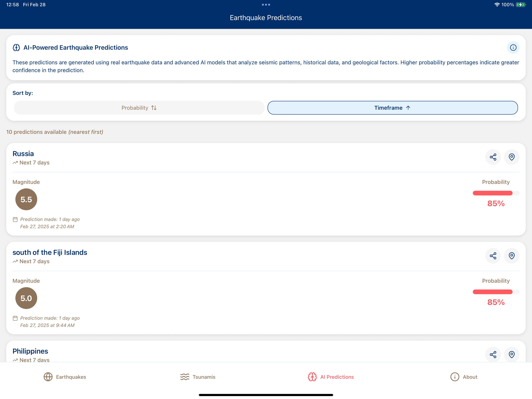The image size is (532, 399).
Task: Switch to the Earthquakes tab
Action: pyautogui.click(x=65, y=377)
